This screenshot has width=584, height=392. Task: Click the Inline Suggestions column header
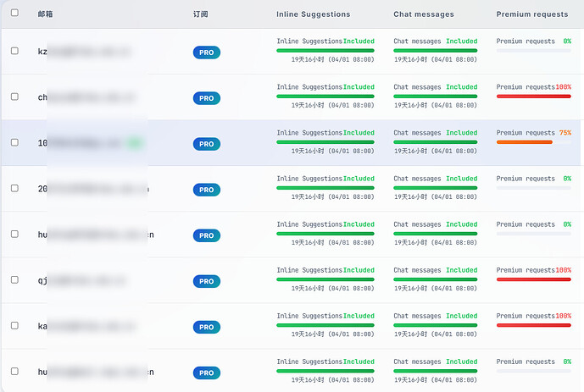tap(314, 14)
